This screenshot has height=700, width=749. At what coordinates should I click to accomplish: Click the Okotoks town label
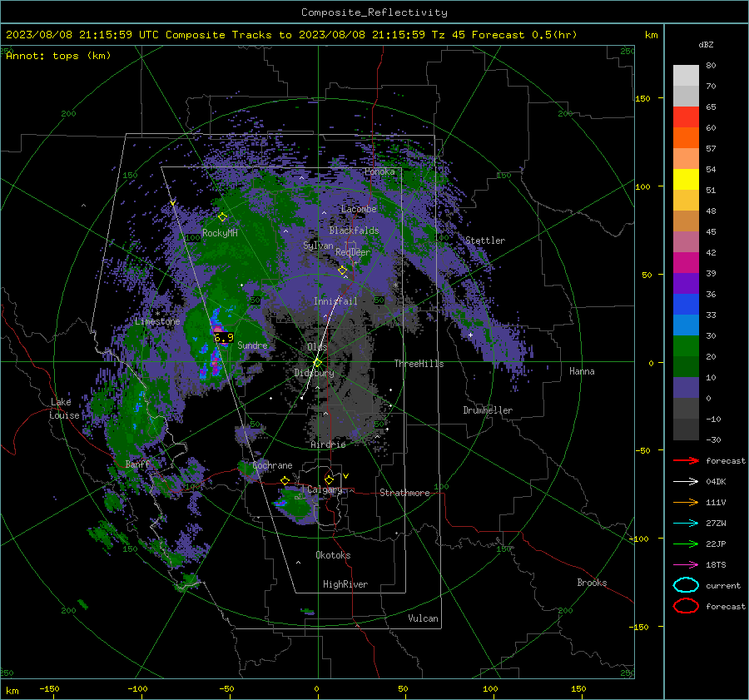[333, 555]
